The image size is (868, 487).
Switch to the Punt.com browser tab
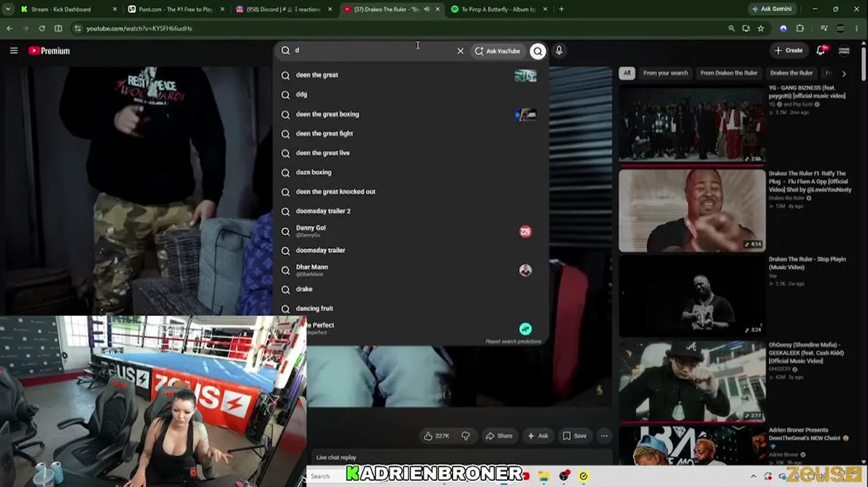point(176,9)
